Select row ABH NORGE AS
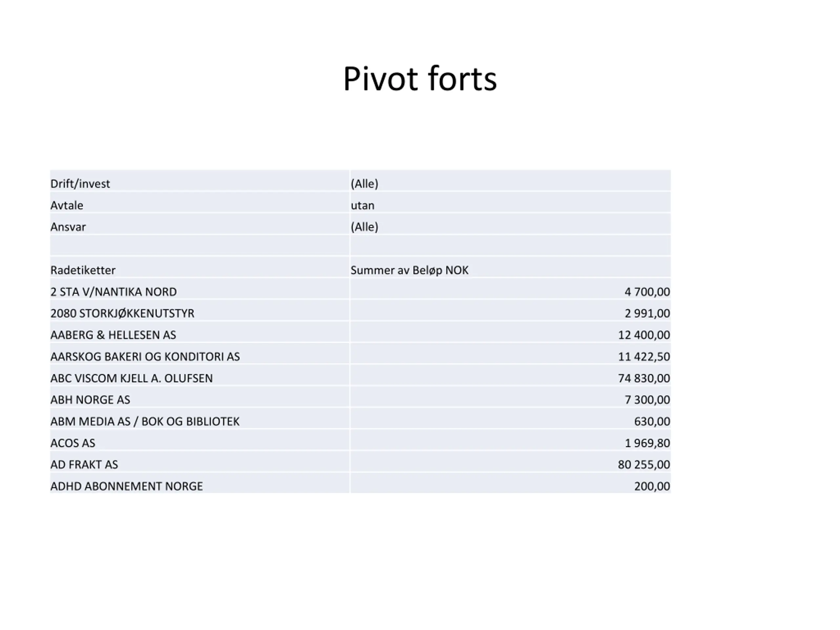Viewport: 840px width, 630px height. pos(360,400)
